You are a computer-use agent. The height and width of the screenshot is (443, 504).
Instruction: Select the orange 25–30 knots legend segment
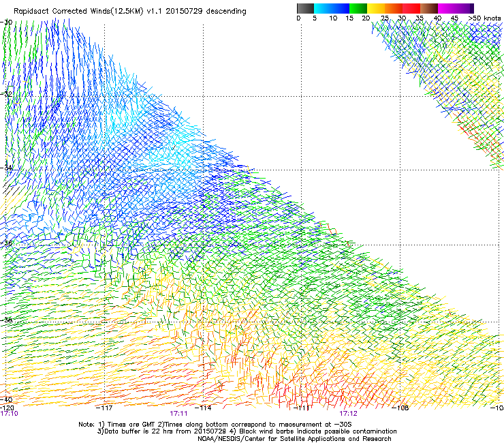pos(394,8)
